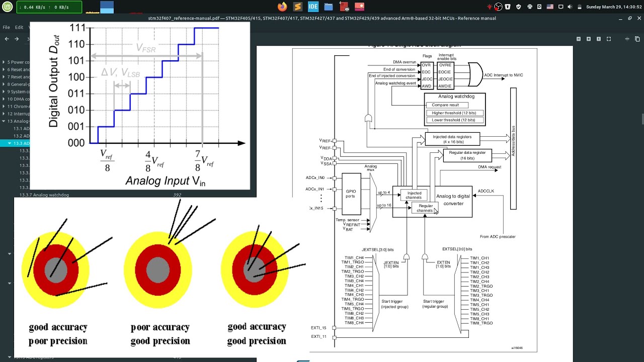Open OBS Studio tray icon

click(x=498, y=7)
